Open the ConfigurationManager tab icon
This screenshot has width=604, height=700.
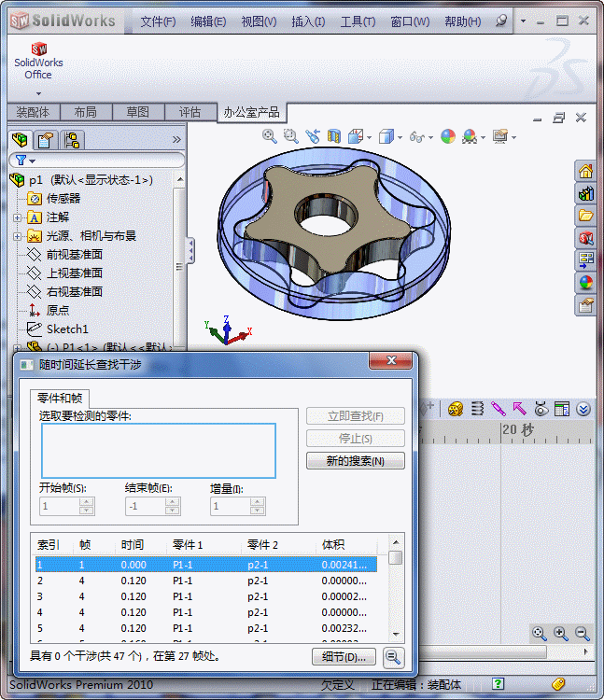[72, 140]
